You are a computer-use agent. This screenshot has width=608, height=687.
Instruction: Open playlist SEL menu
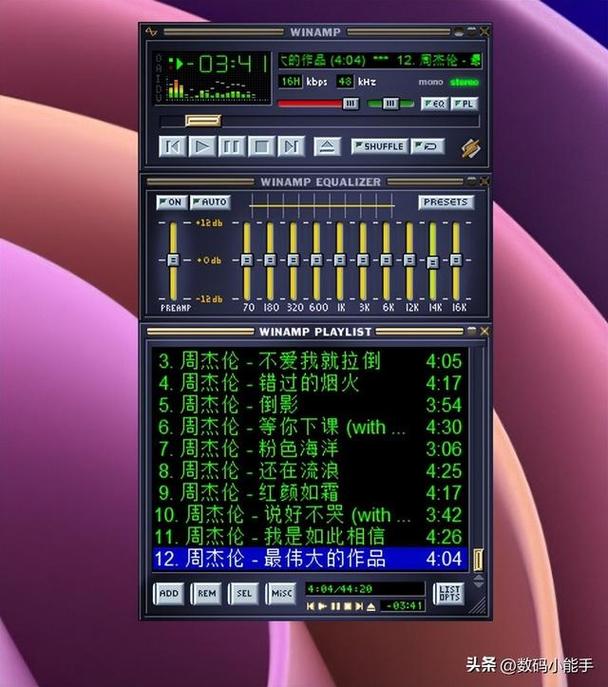244,594
